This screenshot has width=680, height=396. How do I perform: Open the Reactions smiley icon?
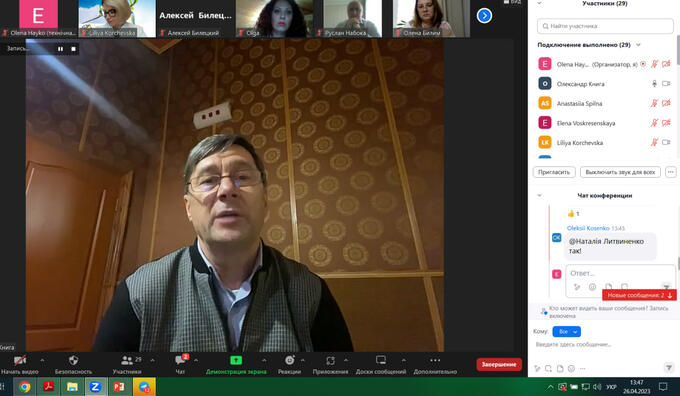pyautogui.click(x=290, y=360)
